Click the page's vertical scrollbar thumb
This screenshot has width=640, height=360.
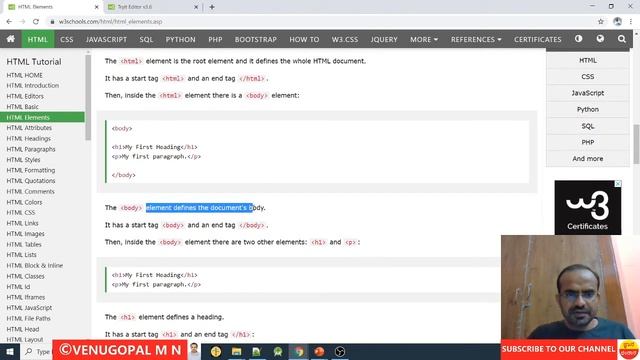pyautogui.click(x=636, y=144)
